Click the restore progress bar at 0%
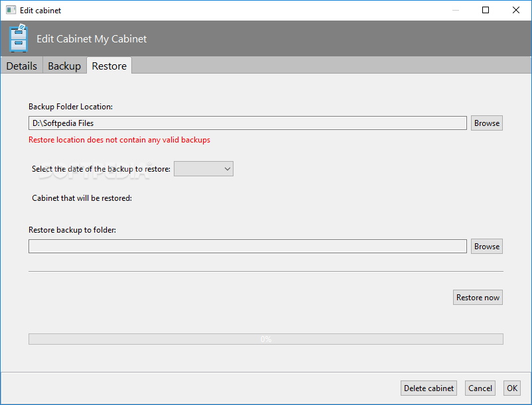 coord(265,339)
